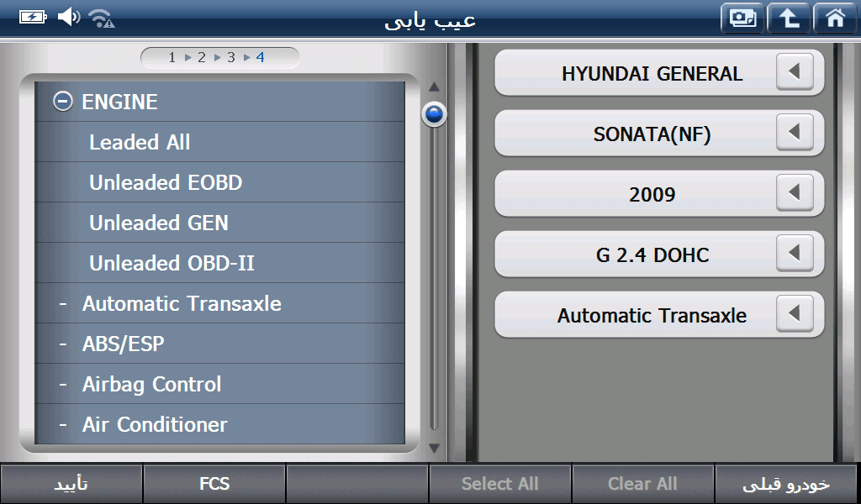Select Unleaded EOBD engine option
The image size is (861, 504).
tap(166, 182)
